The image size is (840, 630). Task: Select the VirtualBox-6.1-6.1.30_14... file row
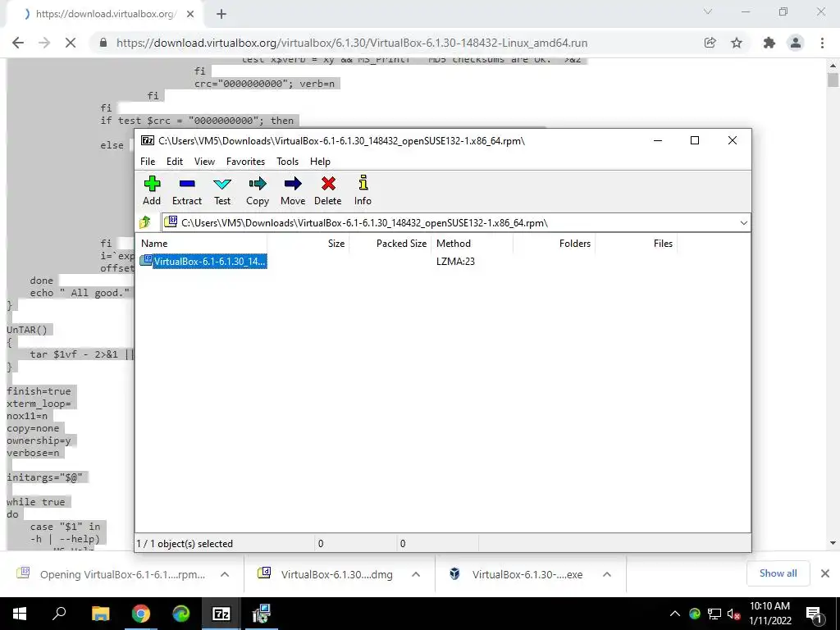[203, 262]
